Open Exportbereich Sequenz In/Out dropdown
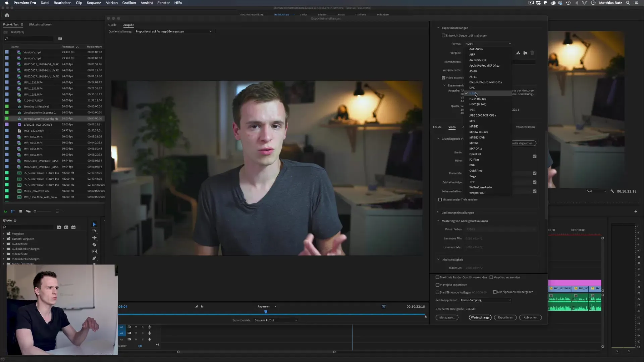Viewport: 644px width, 362px height. tap(275, 320)
